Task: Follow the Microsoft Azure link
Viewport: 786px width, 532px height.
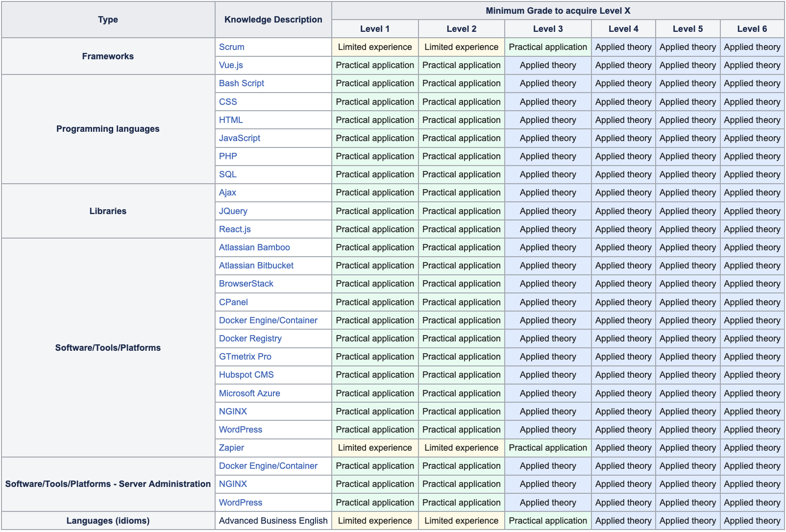Action: (249, 393)
